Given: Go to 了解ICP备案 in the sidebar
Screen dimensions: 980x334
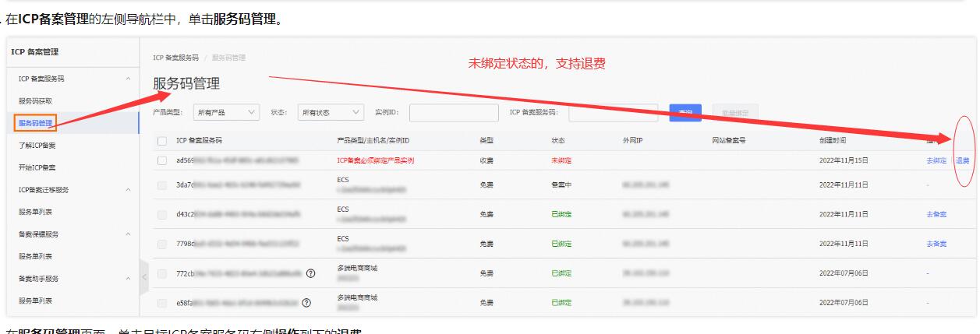Looking at the screenshot, I should click(37, 146).
